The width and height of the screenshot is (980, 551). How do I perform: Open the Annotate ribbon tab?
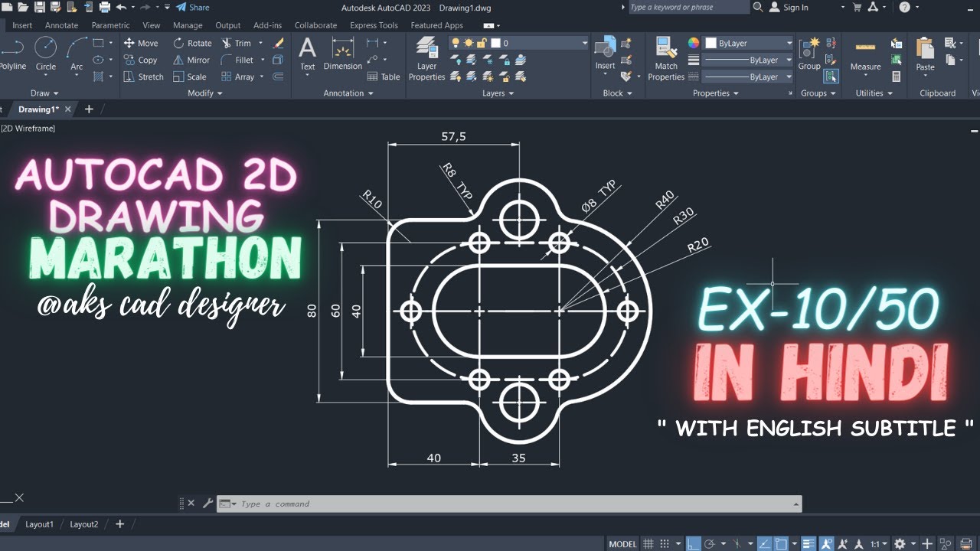[x=61, y=25]
